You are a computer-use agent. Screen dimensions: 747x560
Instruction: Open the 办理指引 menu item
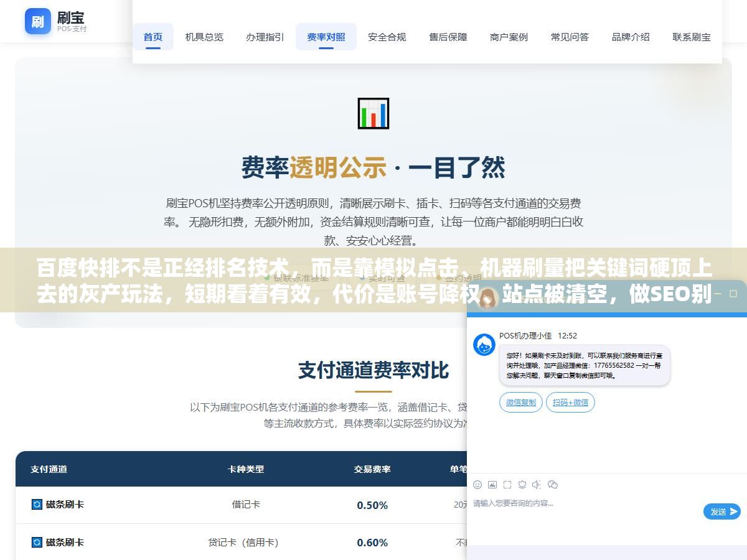[x=265, y=37]
